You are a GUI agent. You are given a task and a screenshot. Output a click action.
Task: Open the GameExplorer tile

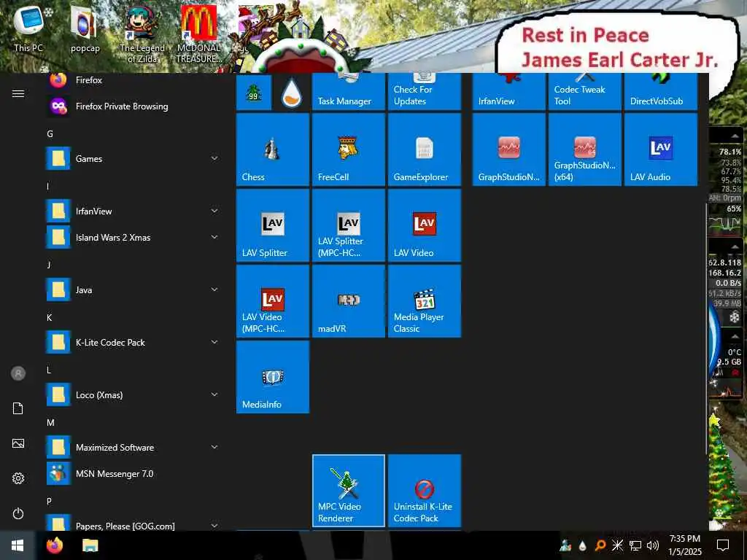[425, 149]
